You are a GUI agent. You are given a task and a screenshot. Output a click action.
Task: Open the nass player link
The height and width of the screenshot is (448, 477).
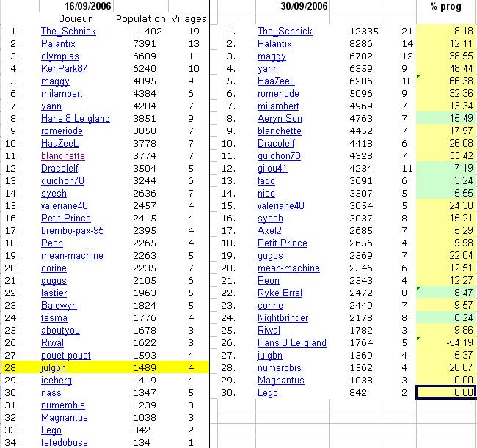coord(51,393)
